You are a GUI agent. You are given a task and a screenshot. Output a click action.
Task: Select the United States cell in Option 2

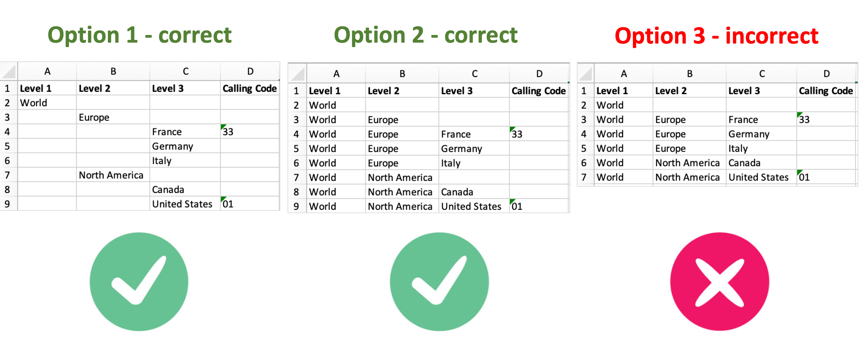[471, 206]
